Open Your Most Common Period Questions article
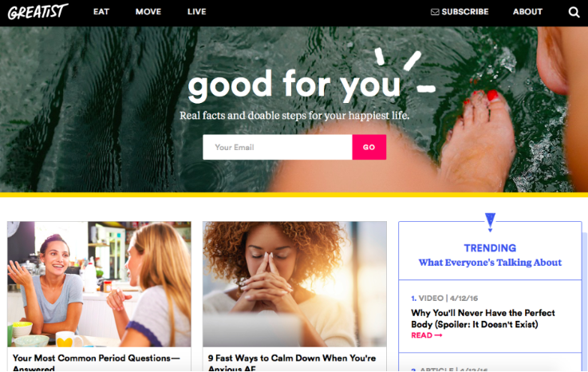 click(97, 363)
